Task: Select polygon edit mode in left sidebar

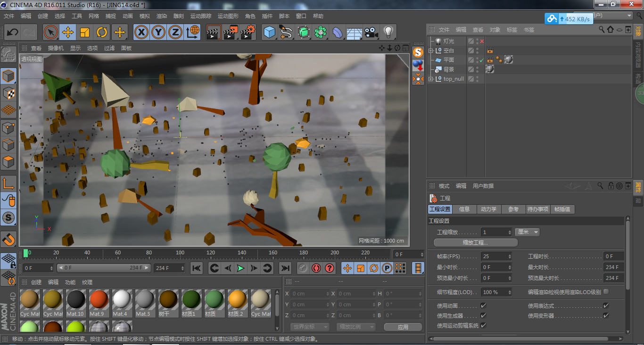Action: (9, 161)
